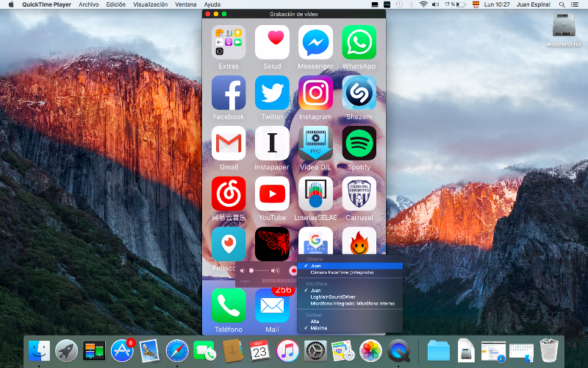The height and width of the screenshot is (368, 588).
Task: Launch the Instagram app icon
Action: point(315,93)
